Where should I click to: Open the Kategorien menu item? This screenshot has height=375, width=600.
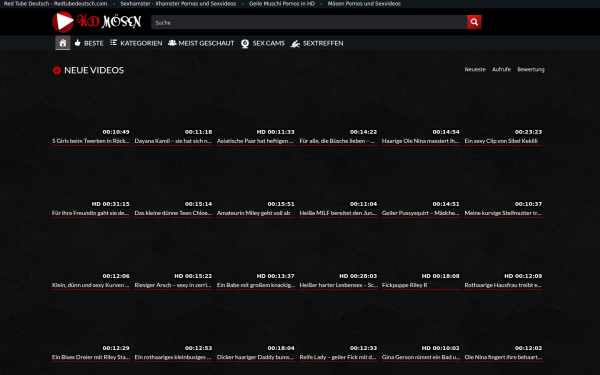pyautogui.click(x=141, y=43)
